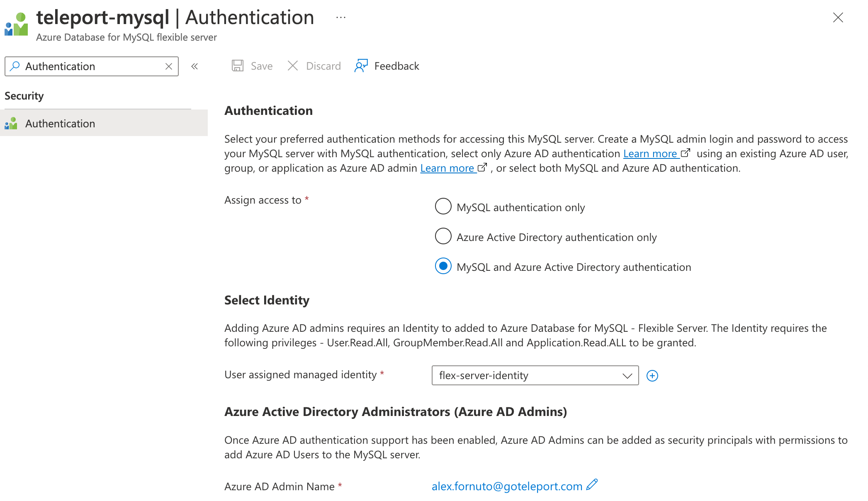Select Azure Active Directory authentication only

[443, 236]
